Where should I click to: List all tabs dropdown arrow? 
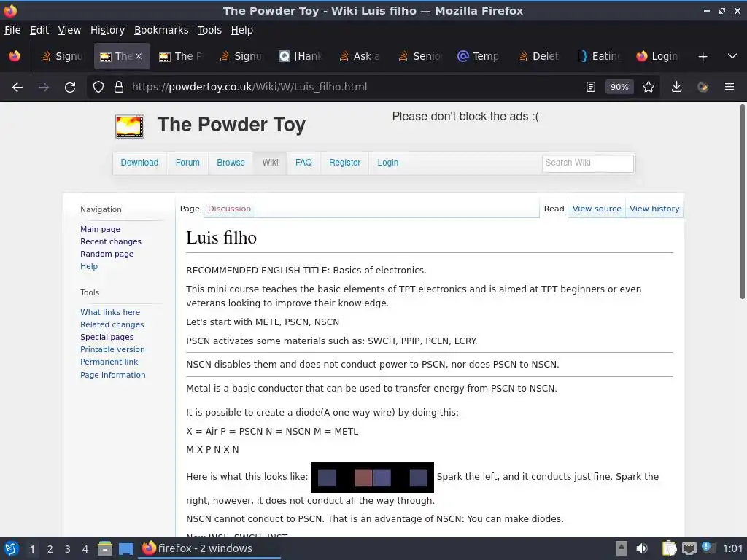click(x=732, y=57)
